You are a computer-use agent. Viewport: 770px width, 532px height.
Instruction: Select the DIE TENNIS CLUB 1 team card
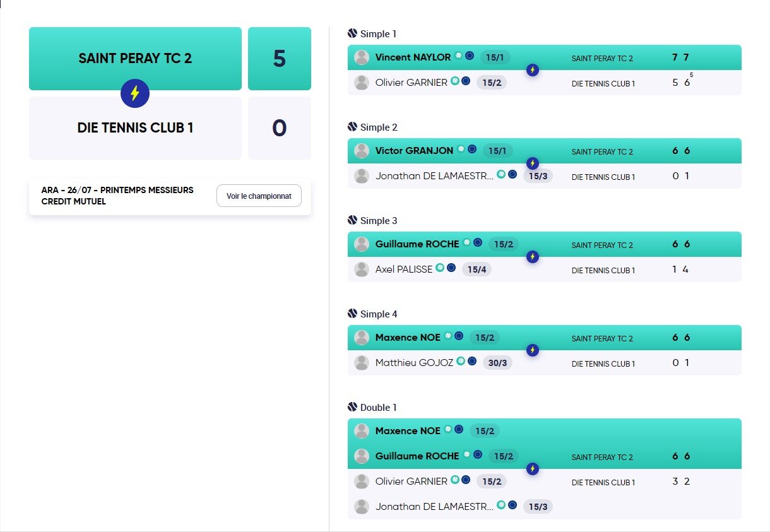pos(135,128)
